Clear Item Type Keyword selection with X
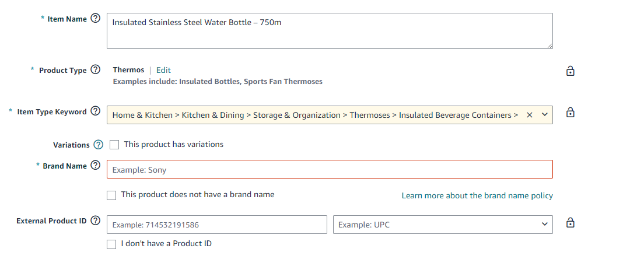The width and height of the screenshot is (644, 266). [530, 115]
